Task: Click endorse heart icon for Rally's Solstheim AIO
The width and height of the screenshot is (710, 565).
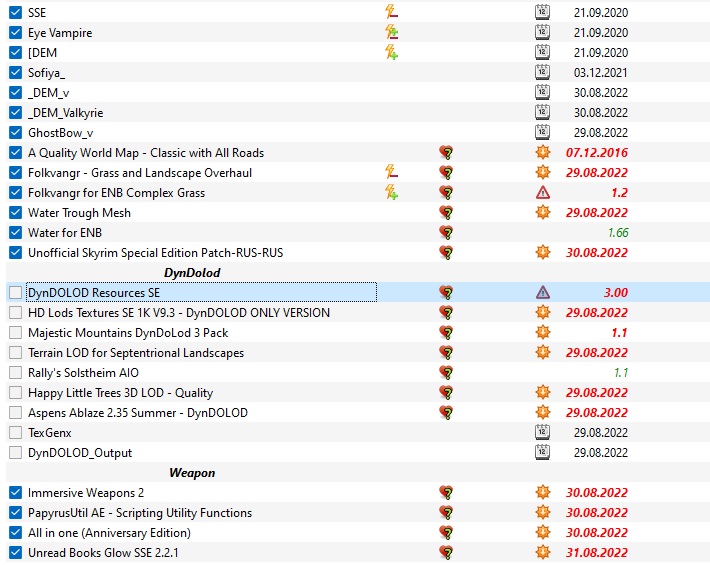Action: pyautogui.click(x=446, y=373)
